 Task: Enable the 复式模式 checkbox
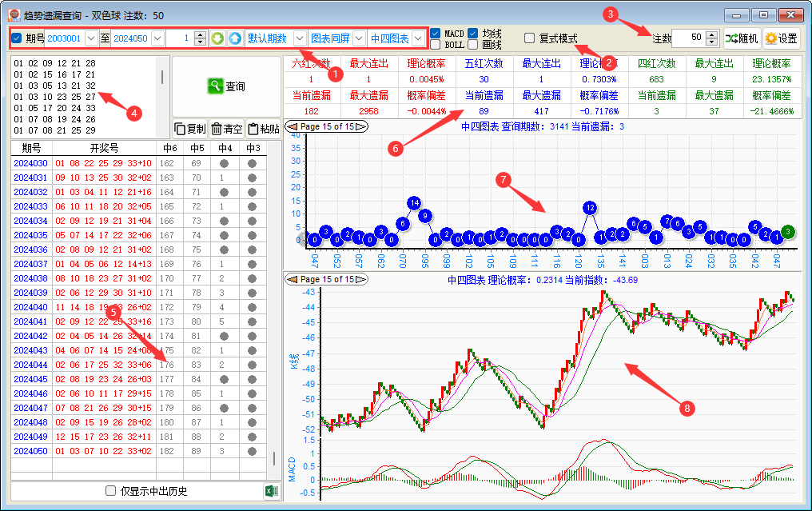click(x=529, y=38)
